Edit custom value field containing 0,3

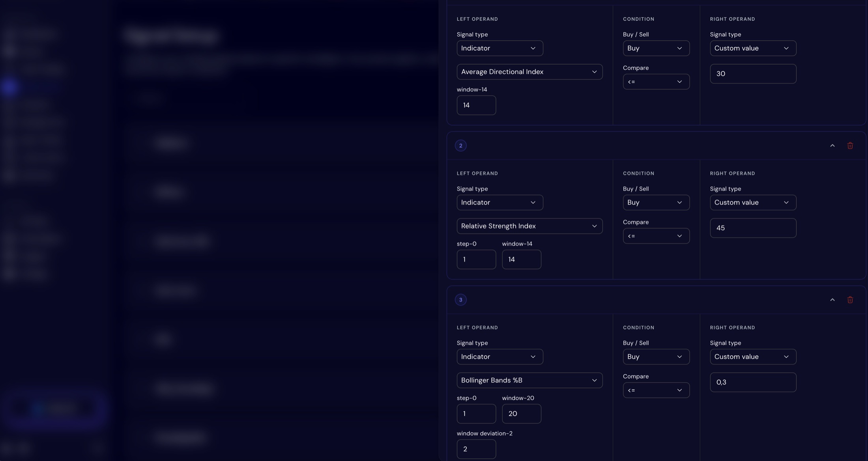tap(753, 382)
